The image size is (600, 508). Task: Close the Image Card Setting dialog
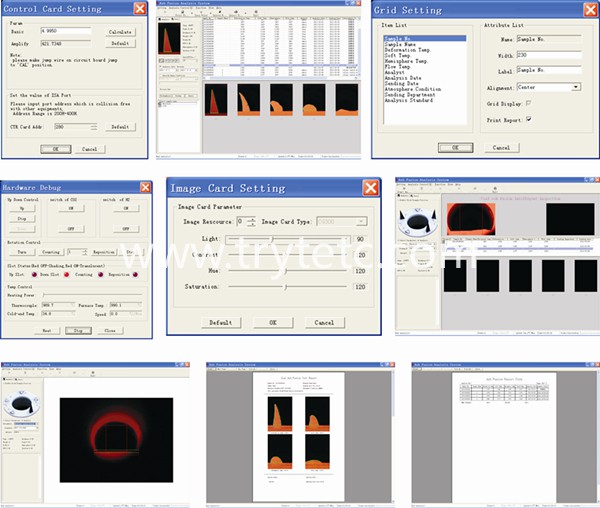pyautogui.click(x=371, y=188)
